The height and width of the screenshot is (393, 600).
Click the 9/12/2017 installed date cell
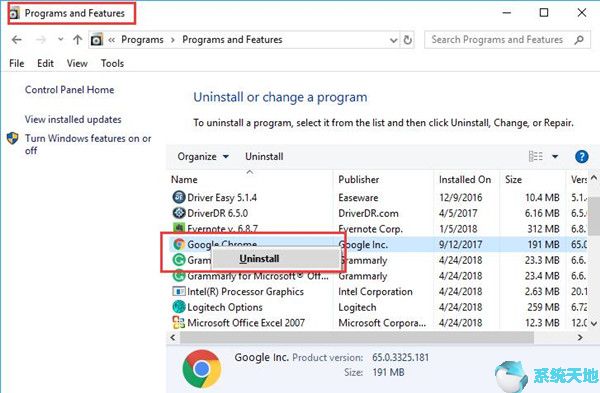coord(460,245)
